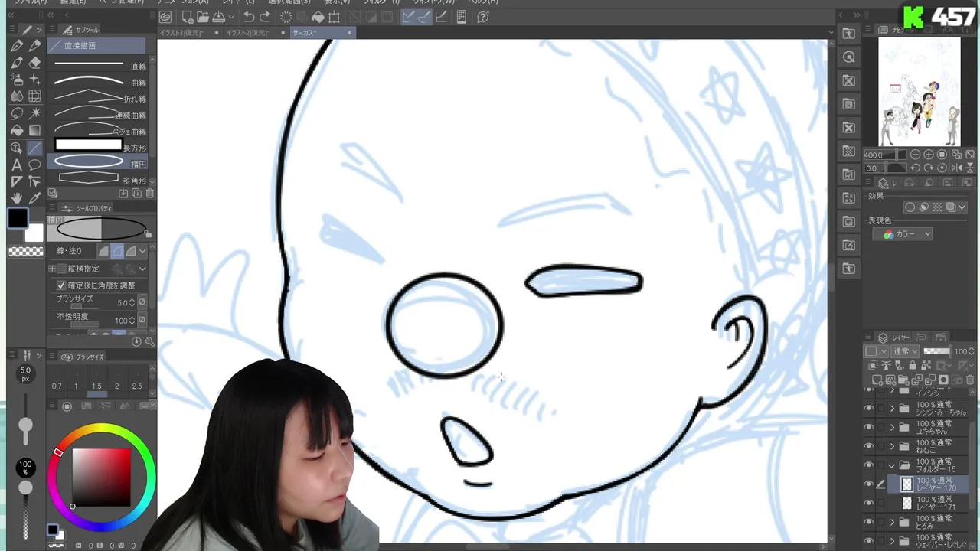Select the 多角形 polygon sub tool
Image resolution: width=980 pixels, height=551 pixels.
pyautogui.click(x=97, y=179)
